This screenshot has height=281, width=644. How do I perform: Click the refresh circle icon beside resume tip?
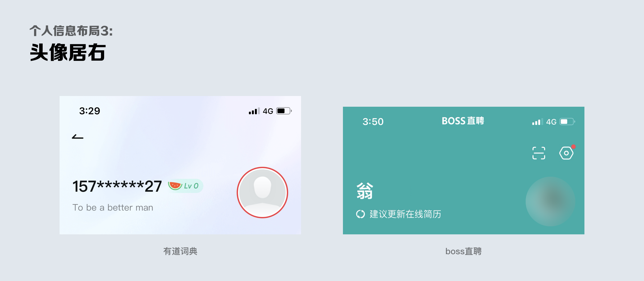tap(360, 214)
